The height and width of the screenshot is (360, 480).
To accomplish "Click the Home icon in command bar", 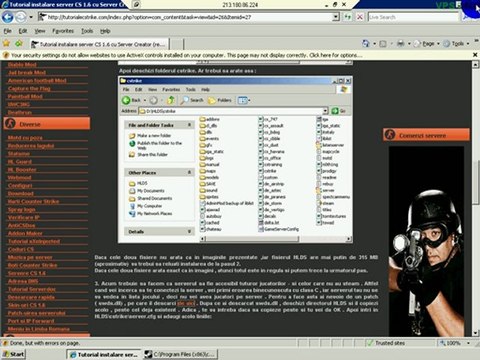I will pos(366,44).
